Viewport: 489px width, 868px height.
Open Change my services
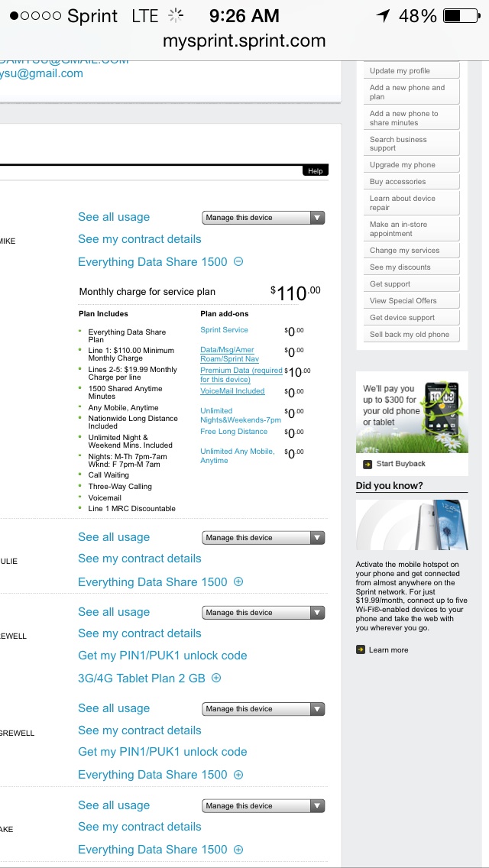pos(412,250)
